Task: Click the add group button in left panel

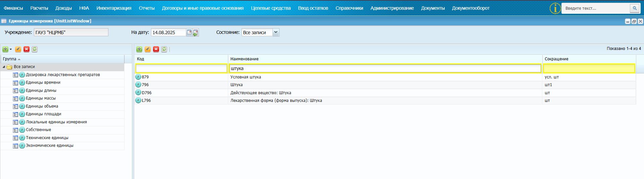Action: pyautogui.click(x=5, y=49)
